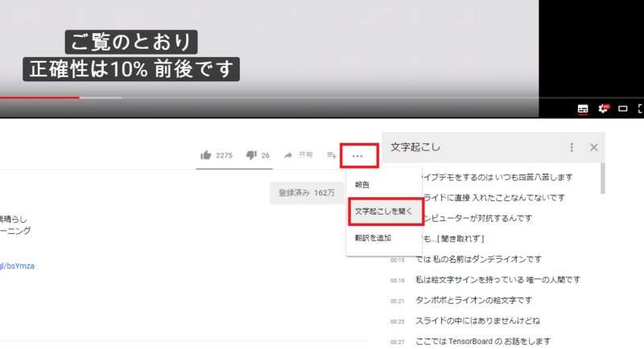This screenshot has height=349, width=644.
Task: Toggle subtitles with the captions icon
Action: 583,109
